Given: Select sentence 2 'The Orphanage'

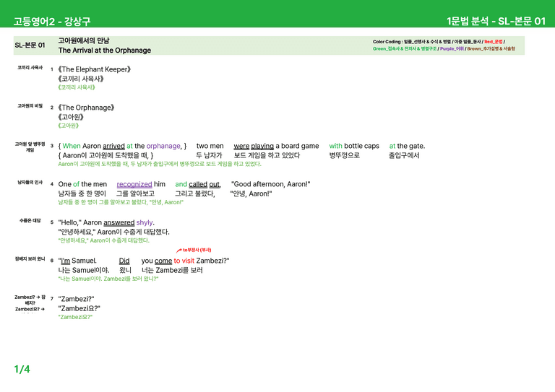Looking at the screenshot, I should (87, 108).
